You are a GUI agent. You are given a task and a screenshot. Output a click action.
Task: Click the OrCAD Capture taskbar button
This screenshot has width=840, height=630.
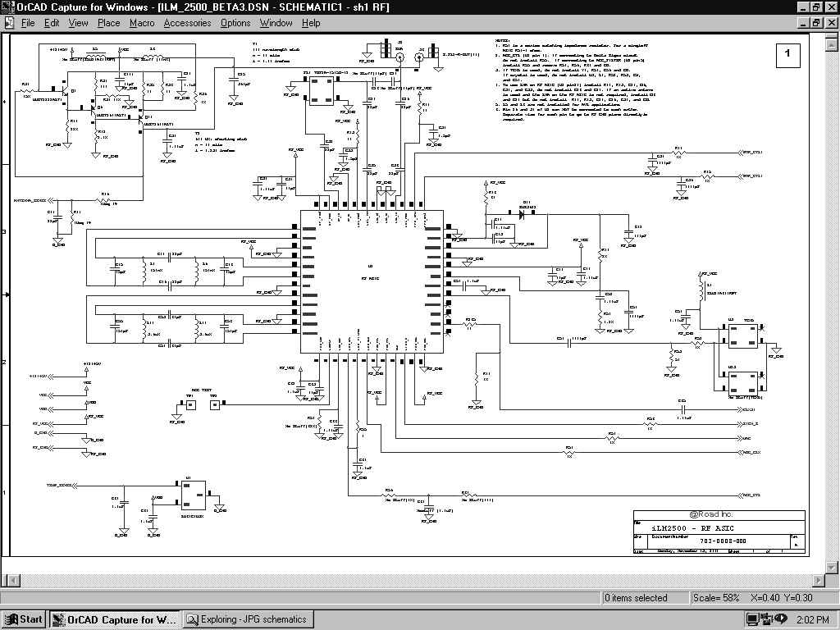click(x=114, y=619)
